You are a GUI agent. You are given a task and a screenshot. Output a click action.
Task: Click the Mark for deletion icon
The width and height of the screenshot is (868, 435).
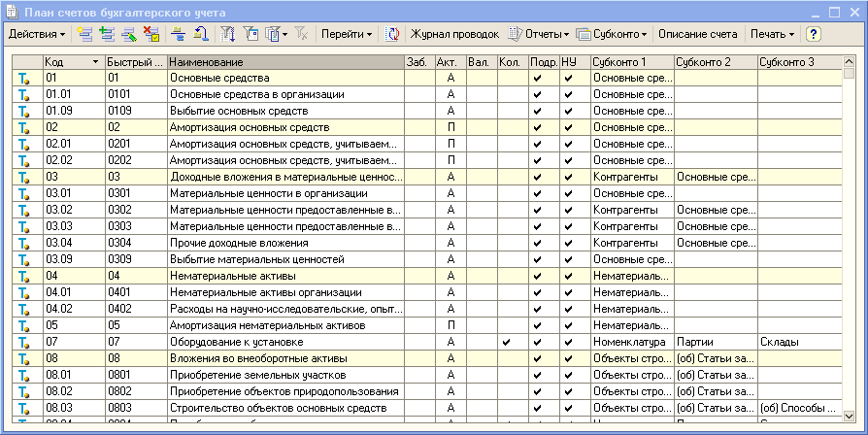[x=150, y=34]
